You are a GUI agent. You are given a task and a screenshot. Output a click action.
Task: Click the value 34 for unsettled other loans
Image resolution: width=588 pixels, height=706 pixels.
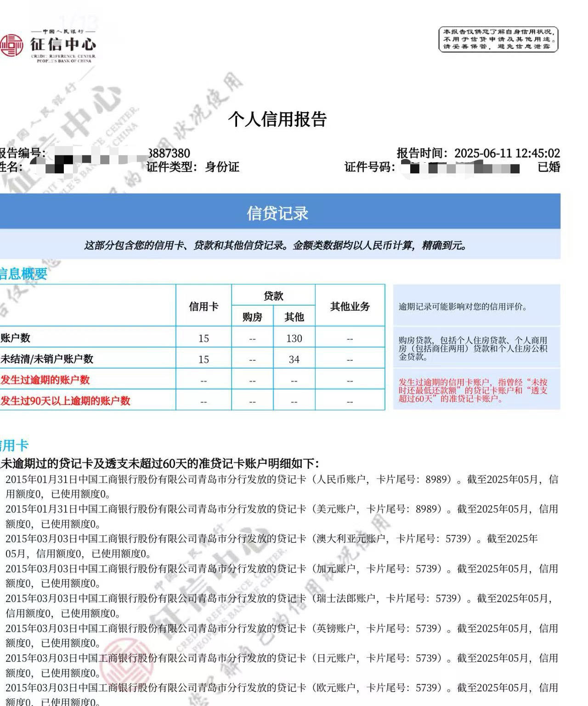pos(294,359)
